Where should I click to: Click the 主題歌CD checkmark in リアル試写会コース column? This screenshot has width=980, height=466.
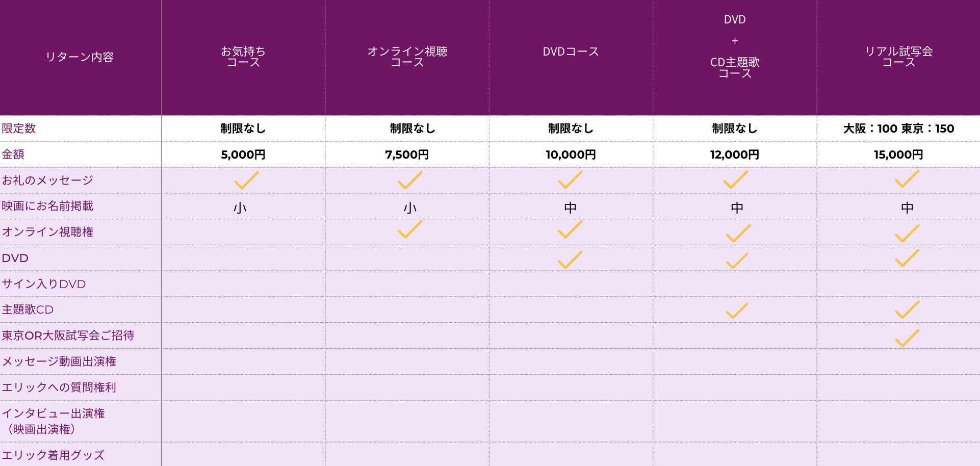[x=907, y=309]
